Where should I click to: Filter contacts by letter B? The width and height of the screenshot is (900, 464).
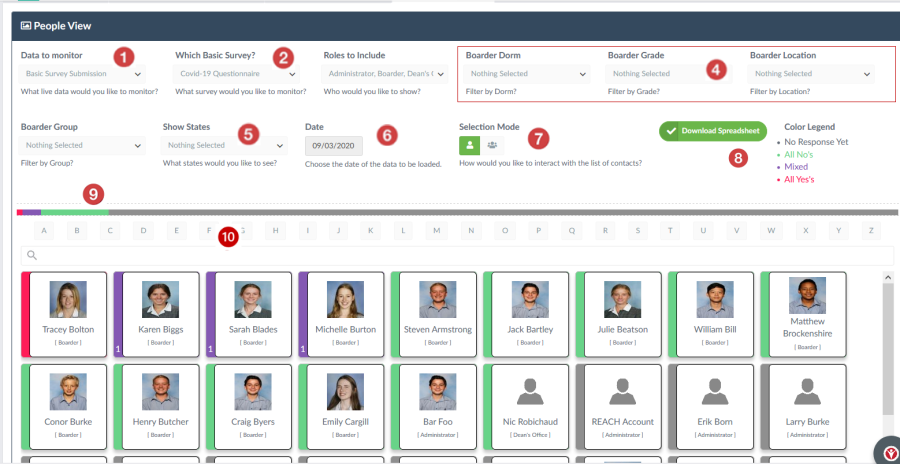(77, 231)
